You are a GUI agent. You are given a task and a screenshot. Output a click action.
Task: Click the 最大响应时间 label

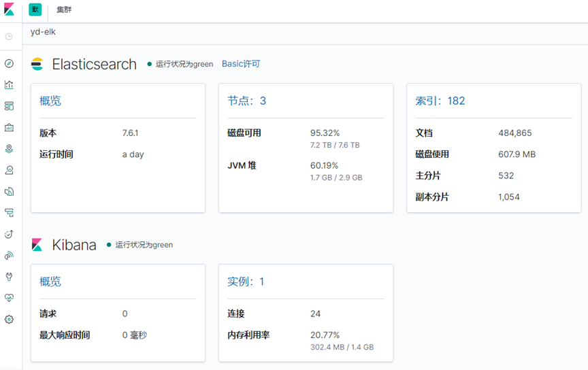point(65,335)
